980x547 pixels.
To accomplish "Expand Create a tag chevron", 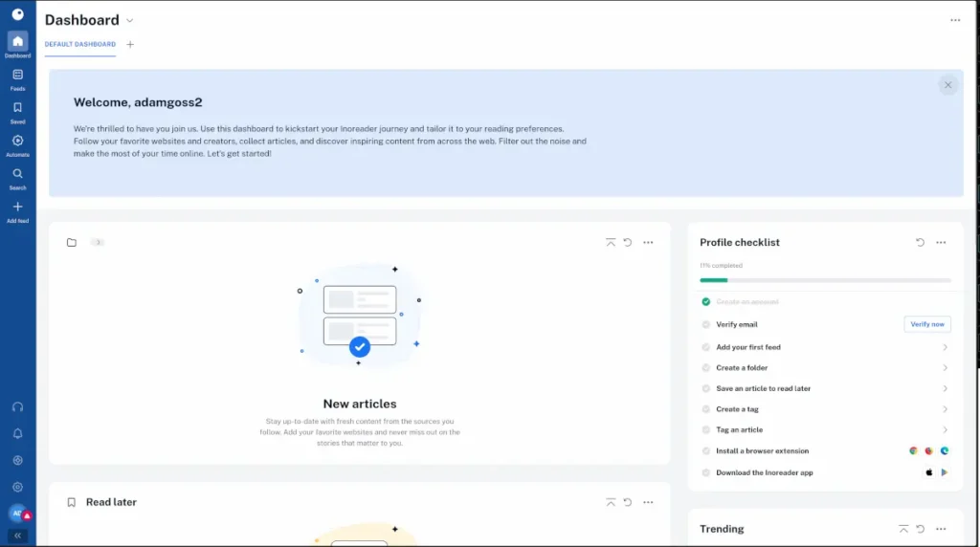I will (x=945, y=409).
